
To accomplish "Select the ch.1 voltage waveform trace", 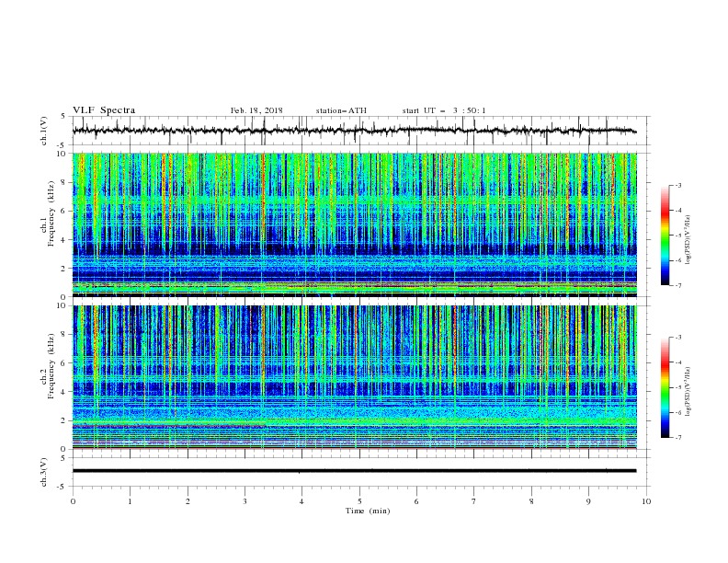I will [354, 131].
